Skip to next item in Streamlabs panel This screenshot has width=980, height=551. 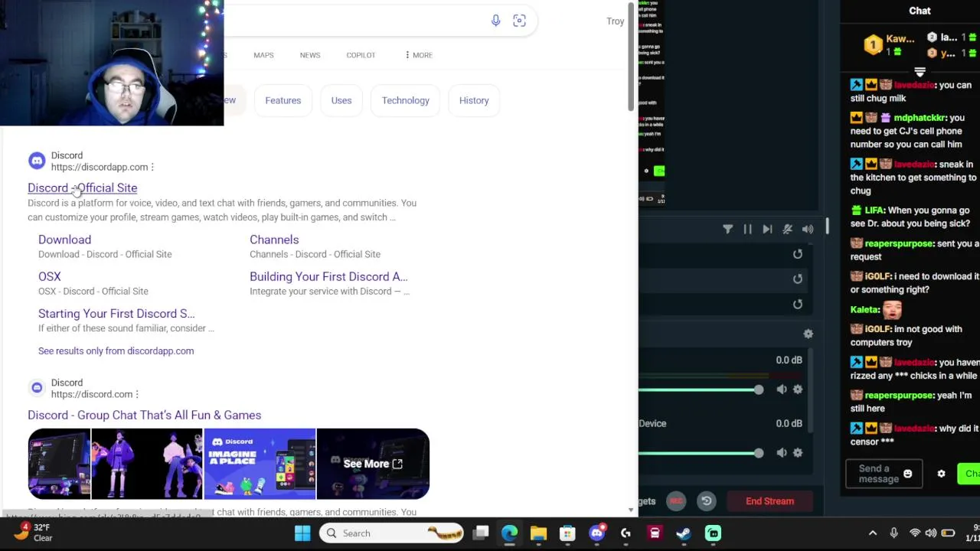coord(767,229)
